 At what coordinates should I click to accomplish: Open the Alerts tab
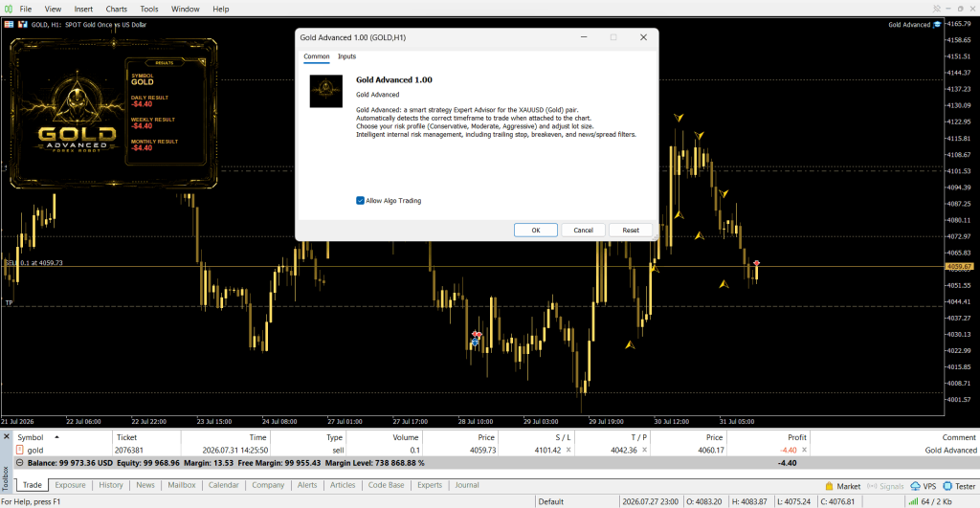(307, 485)
